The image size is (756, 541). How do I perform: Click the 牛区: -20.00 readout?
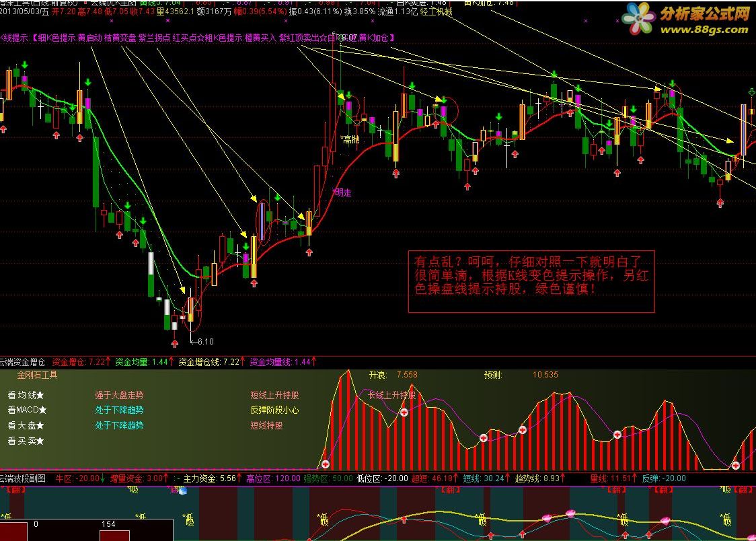80,478
